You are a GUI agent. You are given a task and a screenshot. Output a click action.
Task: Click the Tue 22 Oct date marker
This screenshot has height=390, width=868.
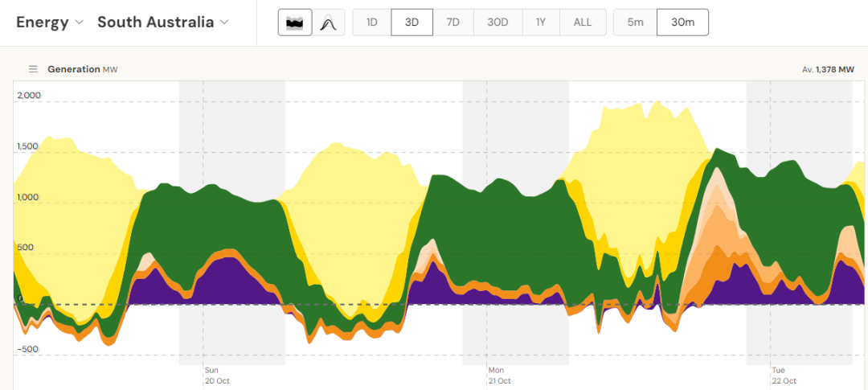coord(783,376)
